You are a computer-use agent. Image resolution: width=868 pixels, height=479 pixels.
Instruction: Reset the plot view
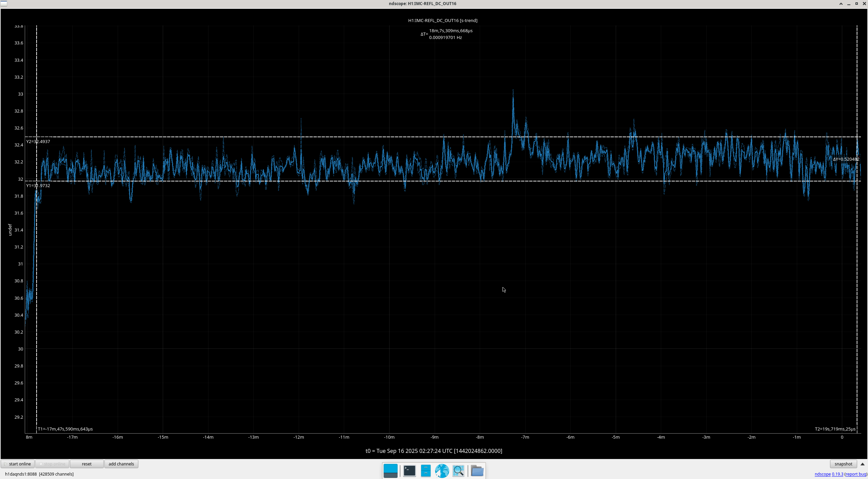[87, 464]
